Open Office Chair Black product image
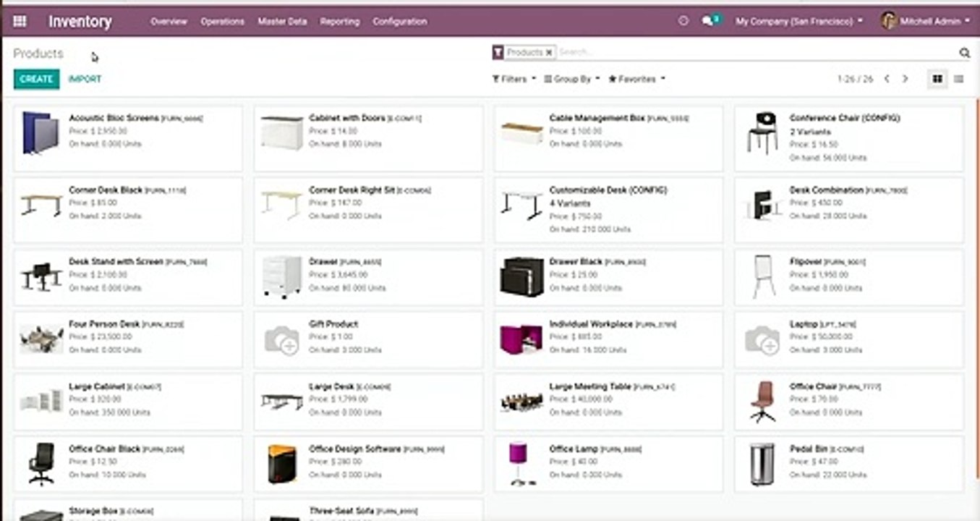The image size is (980, 521). pyautogui.click(x=41, y=464)
